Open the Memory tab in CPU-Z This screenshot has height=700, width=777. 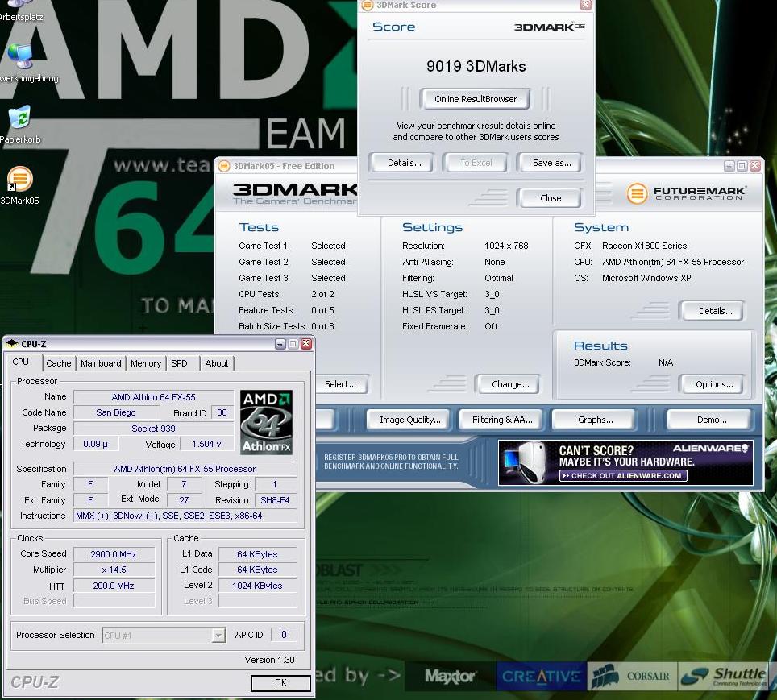click(146, 363)
